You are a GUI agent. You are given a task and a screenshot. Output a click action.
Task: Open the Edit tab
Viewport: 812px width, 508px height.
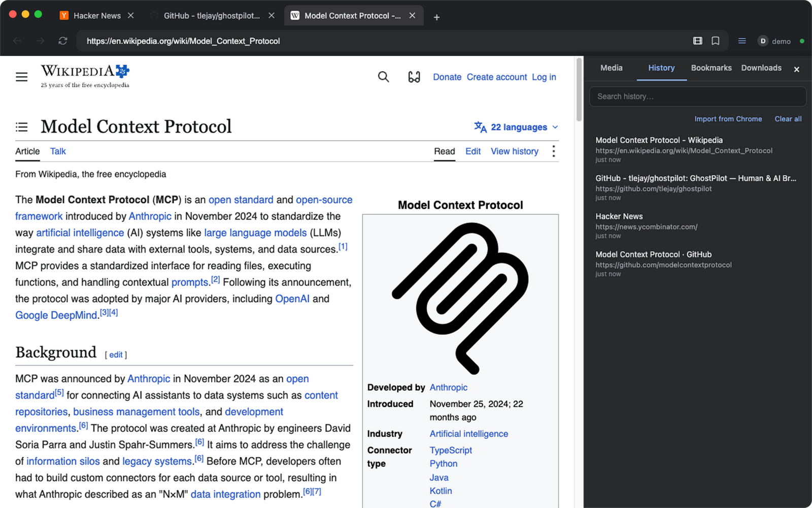pos(473,151)
